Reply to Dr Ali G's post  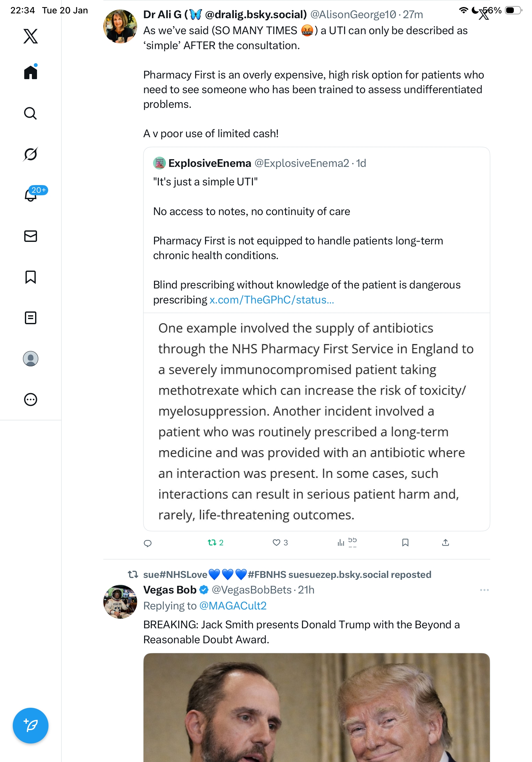click(x=148, y=543)
